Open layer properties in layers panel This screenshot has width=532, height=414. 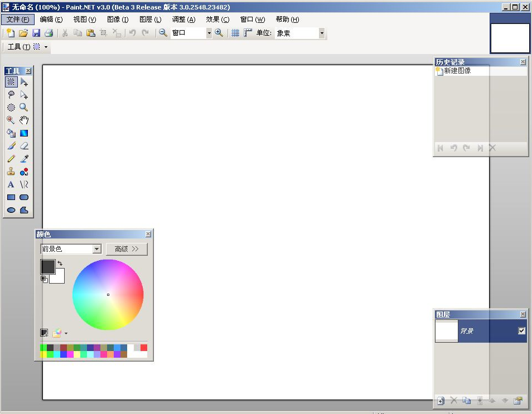click(518, 401)
